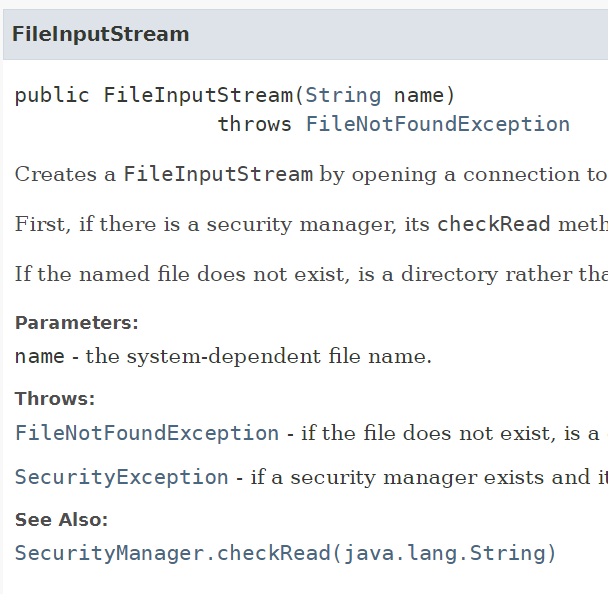Click the name argument in the signature
This screenshot has height=594, width=608.
coord(419,95)
